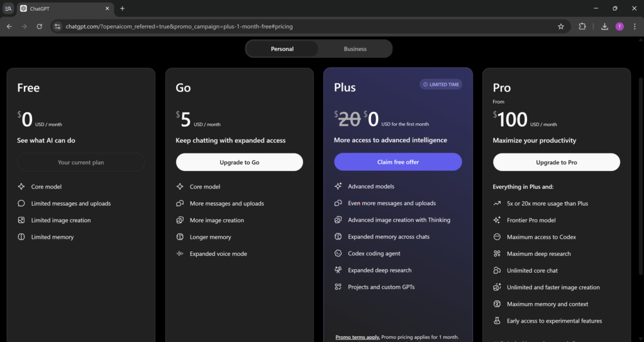
Task: Click the Advanced image creation with Thinking text
Action: point(399,219)
